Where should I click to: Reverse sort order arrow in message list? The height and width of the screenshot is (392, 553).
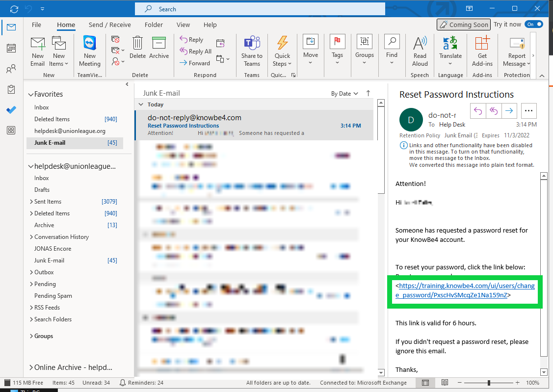point(368,93)
